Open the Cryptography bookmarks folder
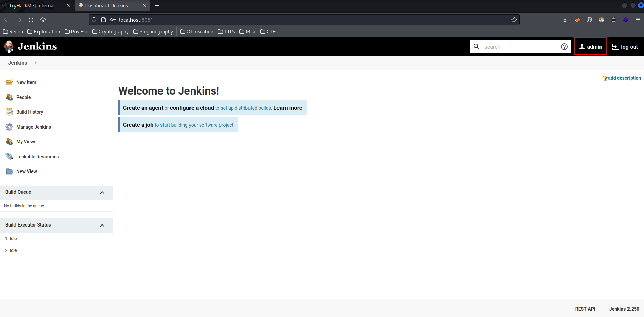 [x=110, y=32]
